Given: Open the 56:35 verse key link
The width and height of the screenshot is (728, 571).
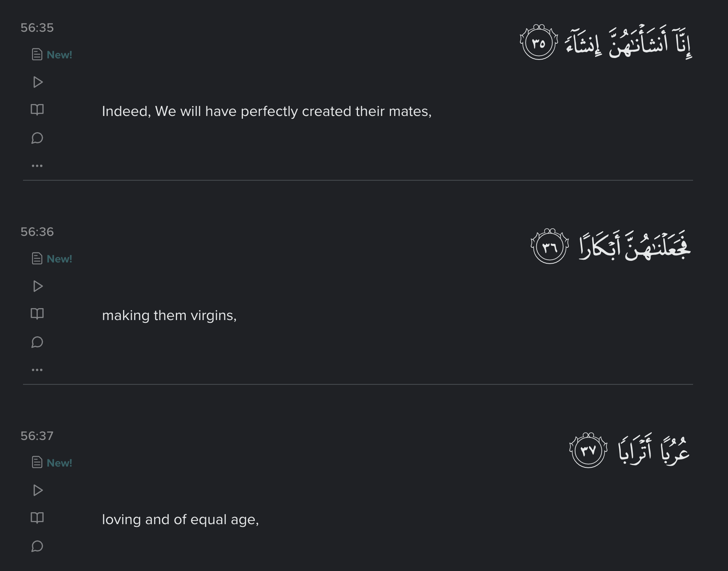Looking at the screenshot, I should point(37,28).
